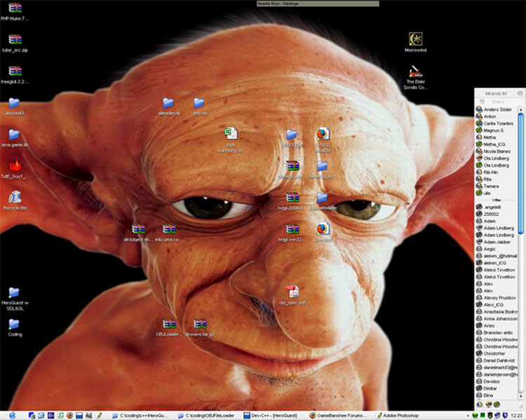Select offline contact Elina
Image resolution: width=526 pixels, height=420 pixels.
[x=497, y=395]
